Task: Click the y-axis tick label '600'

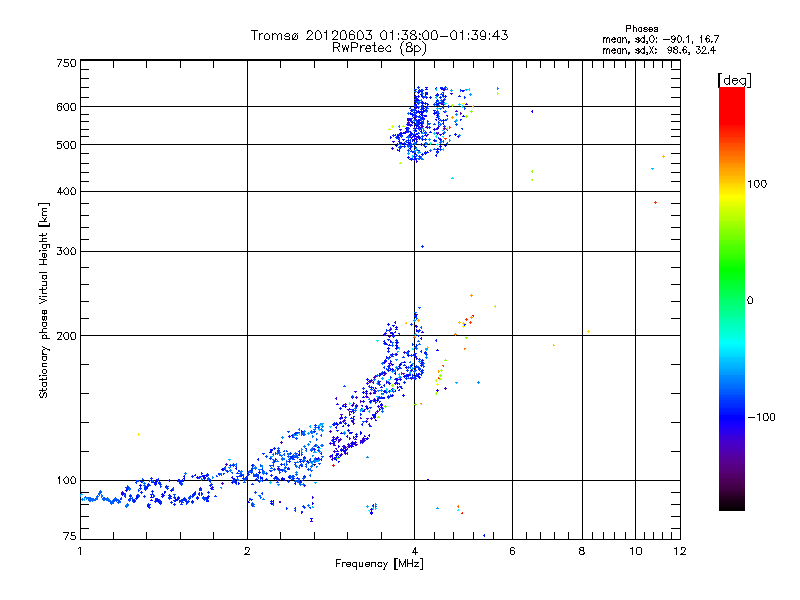Action: [x=66, y=107]
